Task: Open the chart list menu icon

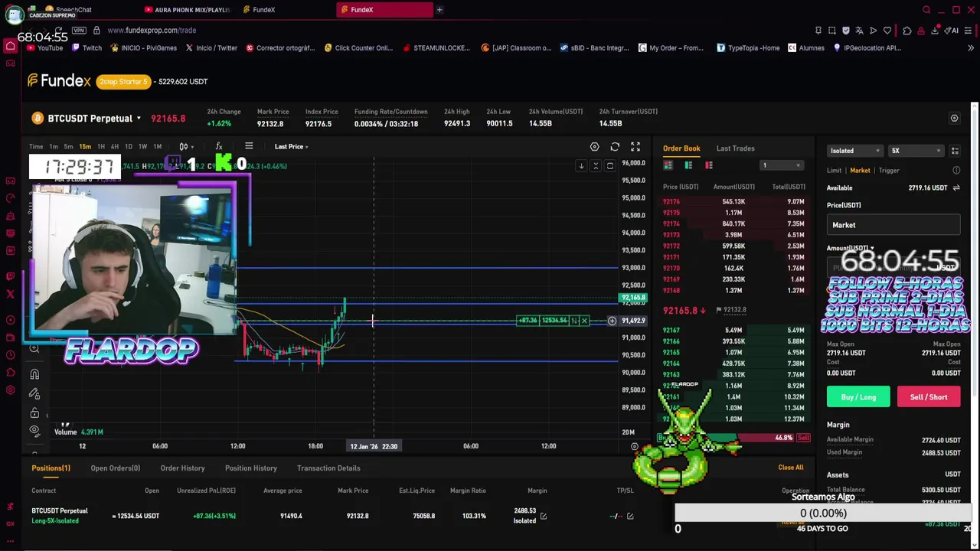Action: (249, 146)
